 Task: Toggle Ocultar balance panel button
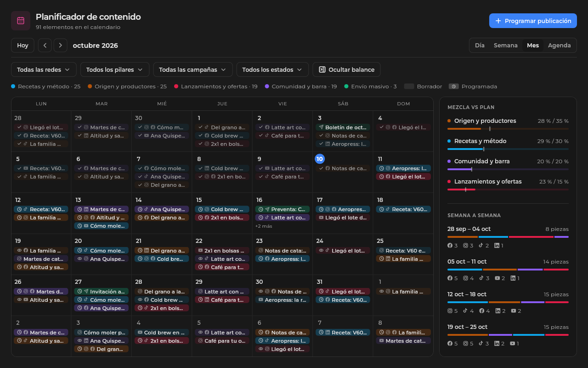click(346, 69)
